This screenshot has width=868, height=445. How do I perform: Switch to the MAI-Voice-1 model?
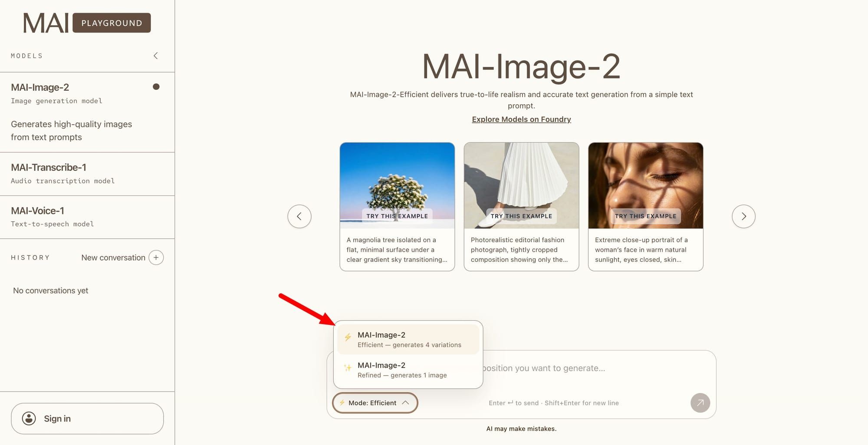87,217
